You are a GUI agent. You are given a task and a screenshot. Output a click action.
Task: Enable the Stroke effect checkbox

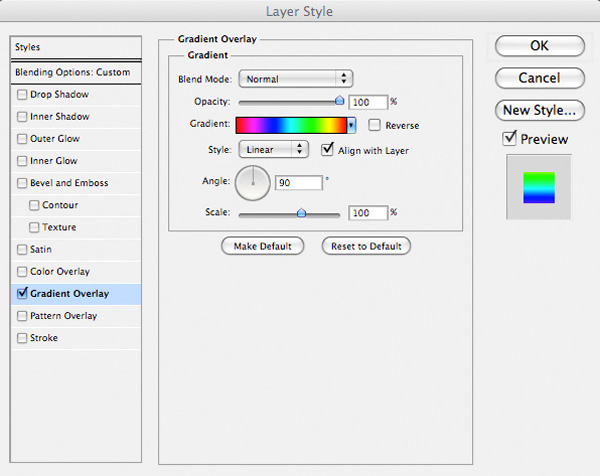tap(22, 338)
